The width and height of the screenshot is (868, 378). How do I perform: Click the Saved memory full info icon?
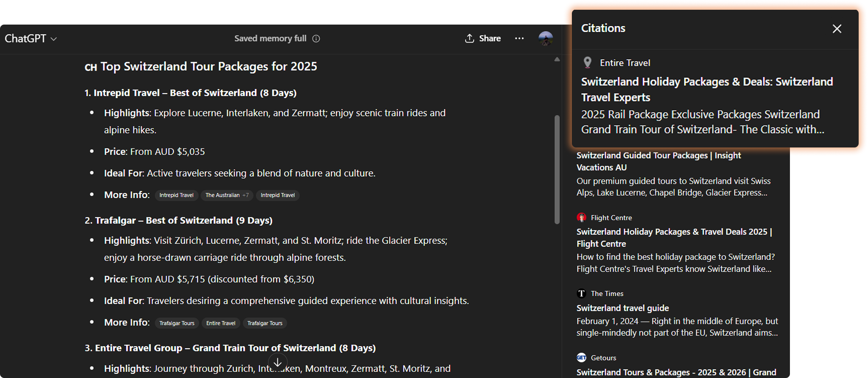pos(316,39)
